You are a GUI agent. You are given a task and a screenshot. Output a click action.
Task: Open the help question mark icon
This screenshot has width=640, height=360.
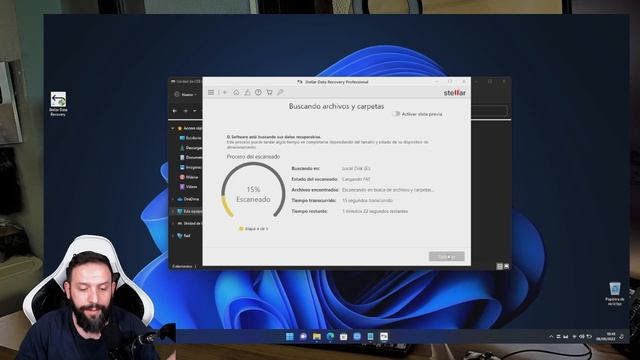[x=258, y=93]
